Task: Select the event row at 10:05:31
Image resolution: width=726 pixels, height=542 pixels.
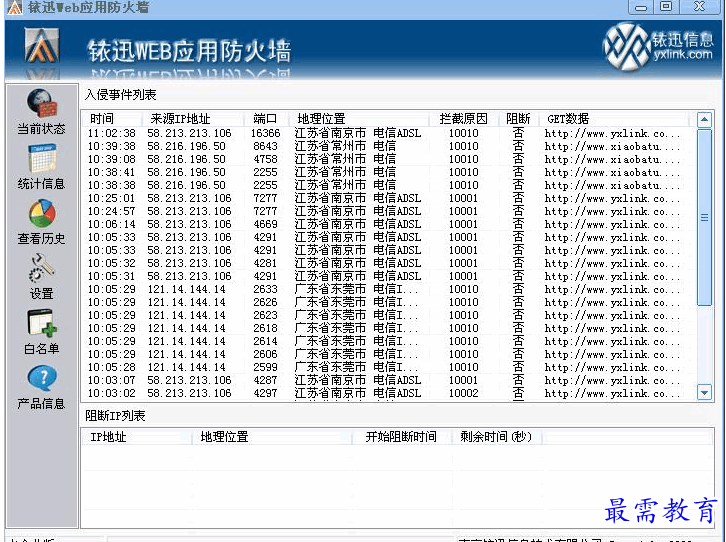Action: click(384, 276)
